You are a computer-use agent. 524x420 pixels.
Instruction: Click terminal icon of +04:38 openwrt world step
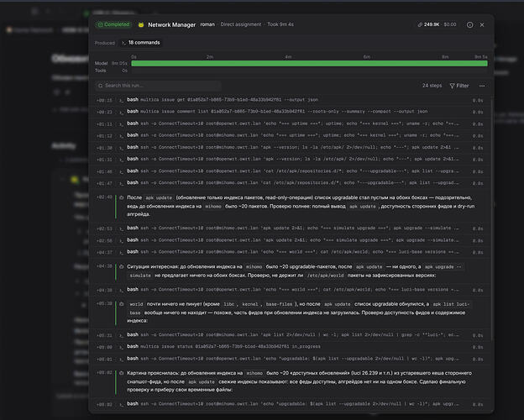[122, 291]
